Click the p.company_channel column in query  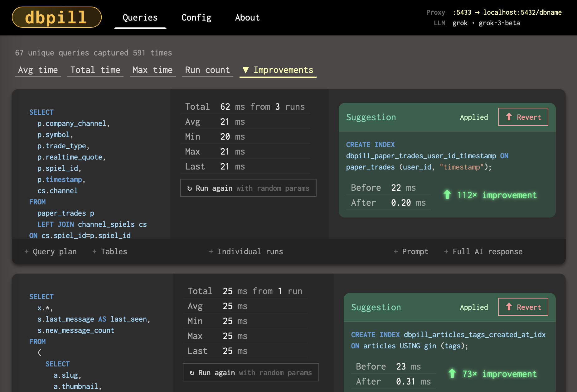[73, 123]
